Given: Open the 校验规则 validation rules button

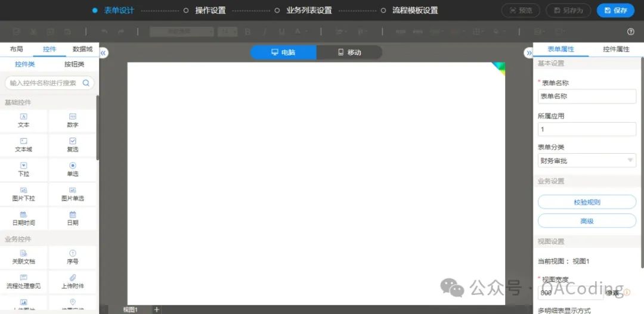Looking at the screenshot, I should (x=587, y=202).
